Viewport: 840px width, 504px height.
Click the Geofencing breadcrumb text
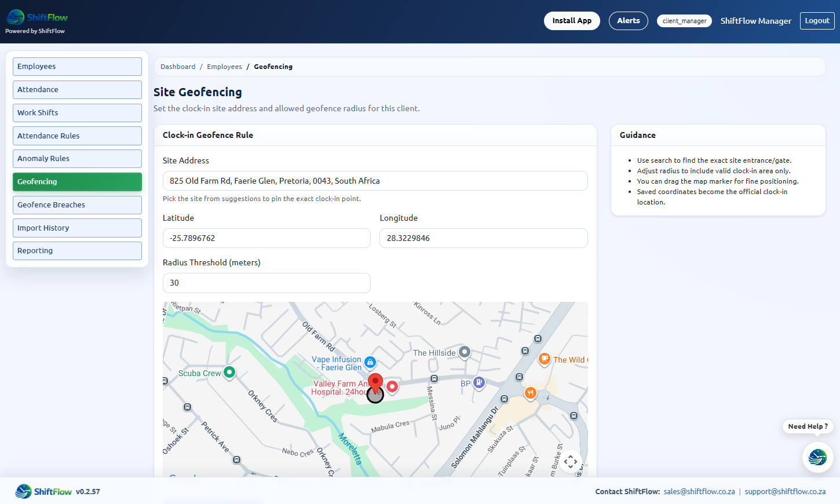(273, 67)
